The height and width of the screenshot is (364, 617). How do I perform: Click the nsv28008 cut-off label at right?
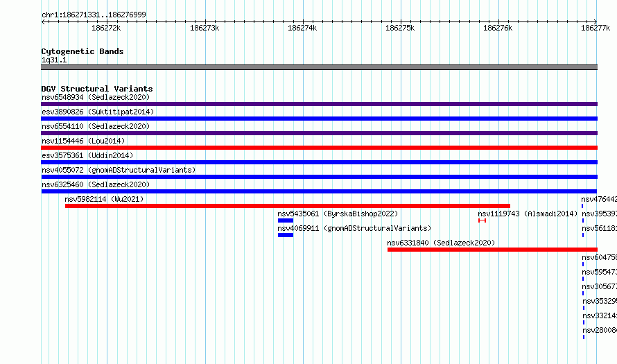pyautogui.click(x=600, y=330)
